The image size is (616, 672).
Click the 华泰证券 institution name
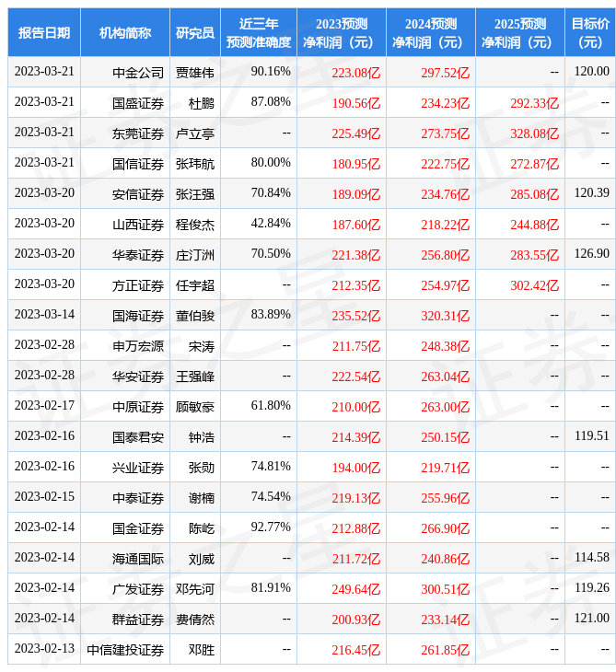(x=138, y=255)
